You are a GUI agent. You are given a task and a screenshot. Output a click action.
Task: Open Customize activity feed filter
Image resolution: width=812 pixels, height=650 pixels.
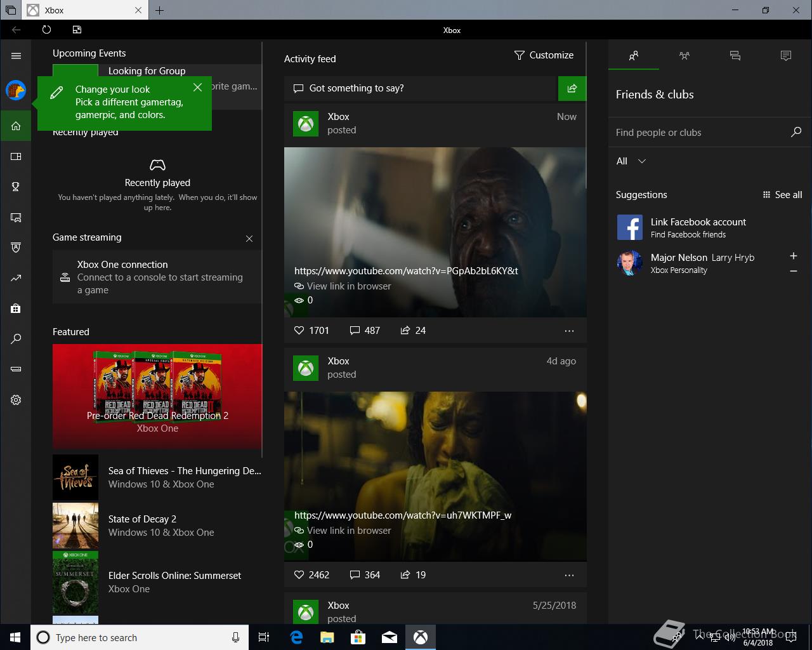point(544,55)
